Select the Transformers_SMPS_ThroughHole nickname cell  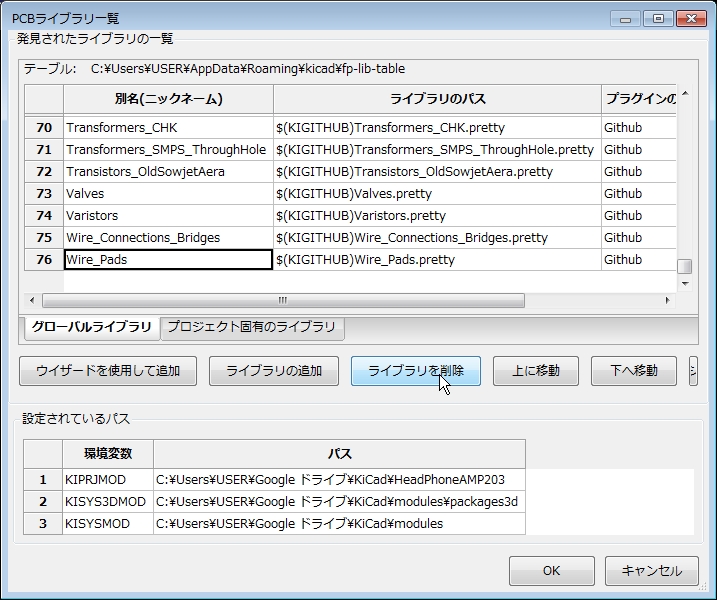pos(168,150)
